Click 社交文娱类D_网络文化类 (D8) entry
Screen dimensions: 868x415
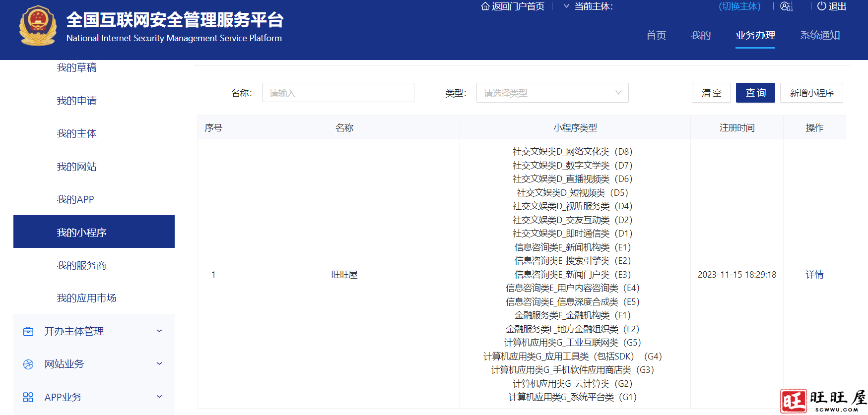572,151
